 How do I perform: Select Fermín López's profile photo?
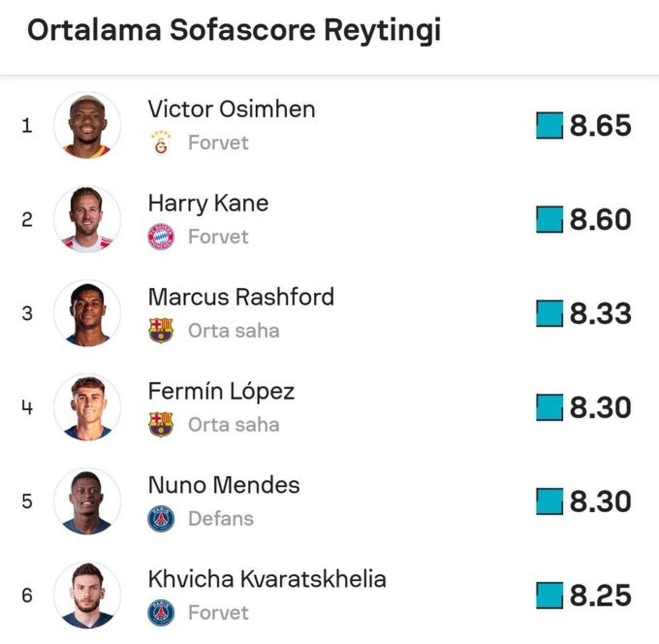(87, 408)
